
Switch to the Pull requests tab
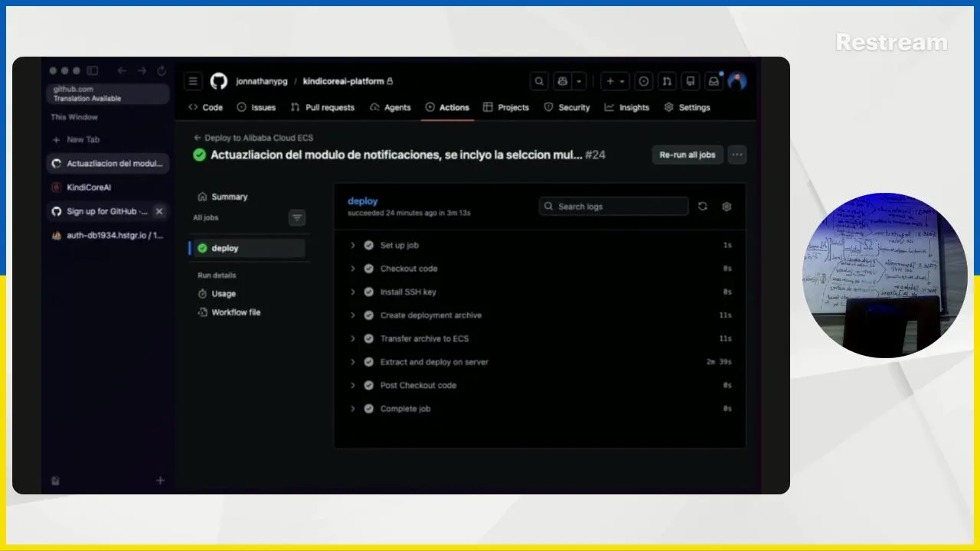pyautogui.click(x=322, y=108)
